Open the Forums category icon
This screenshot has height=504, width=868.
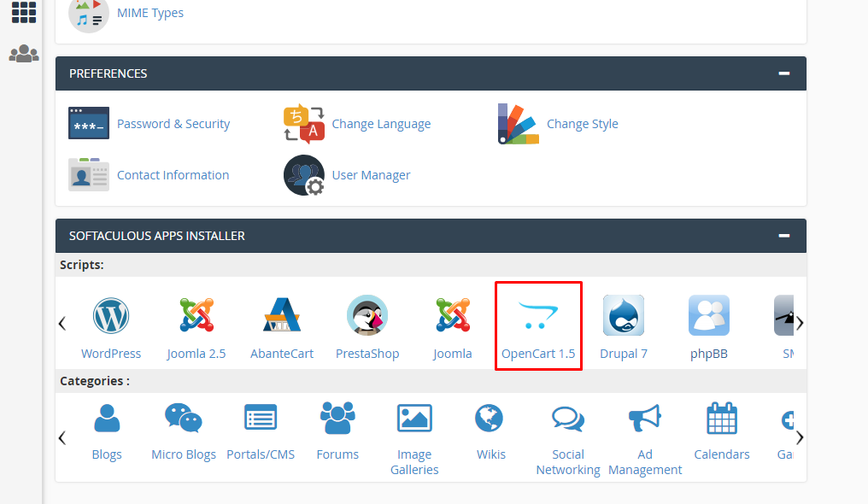coord(337,419)
